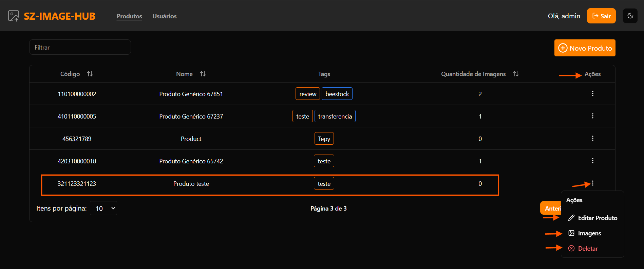Go to the Produtos tab

[129, 16]
